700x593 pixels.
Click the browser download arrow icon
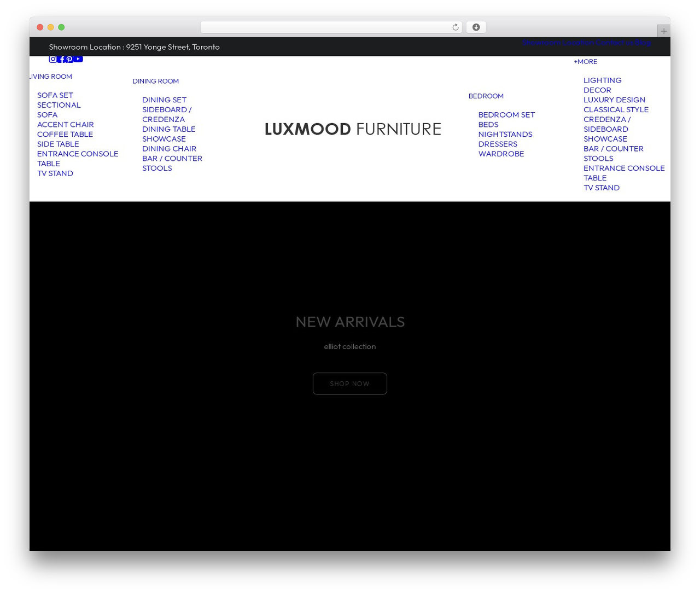click(x=476, y=27)
